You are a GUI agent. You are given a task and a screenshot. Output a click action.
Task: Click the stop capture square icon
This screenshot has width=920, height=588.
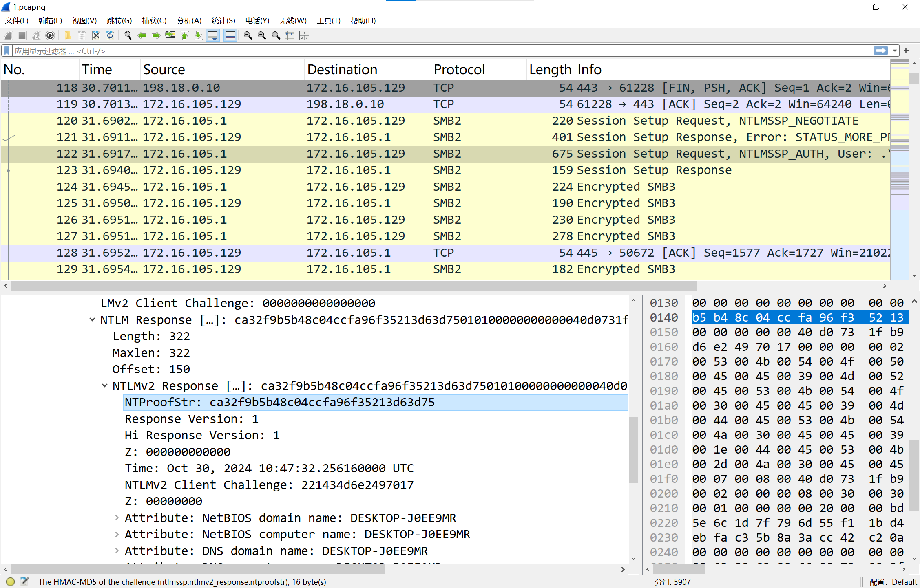tap(22, 36)
